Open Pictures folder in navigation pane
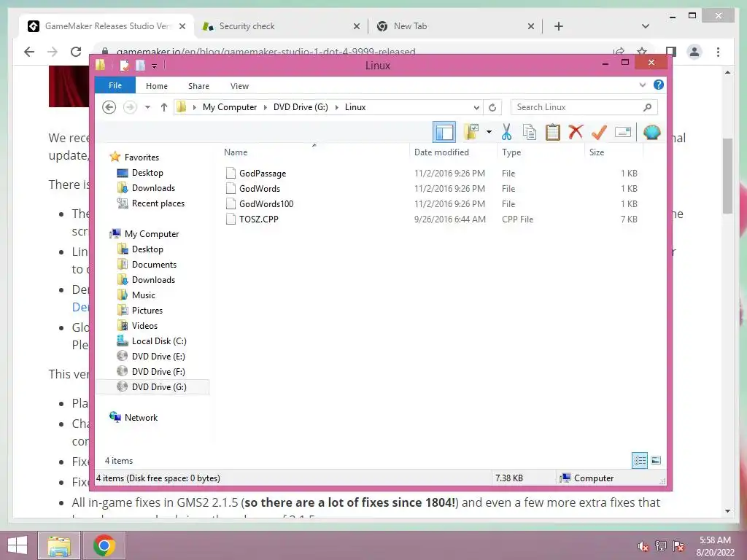The height and width of the screenshot is (560, 747). pos(147,311)
